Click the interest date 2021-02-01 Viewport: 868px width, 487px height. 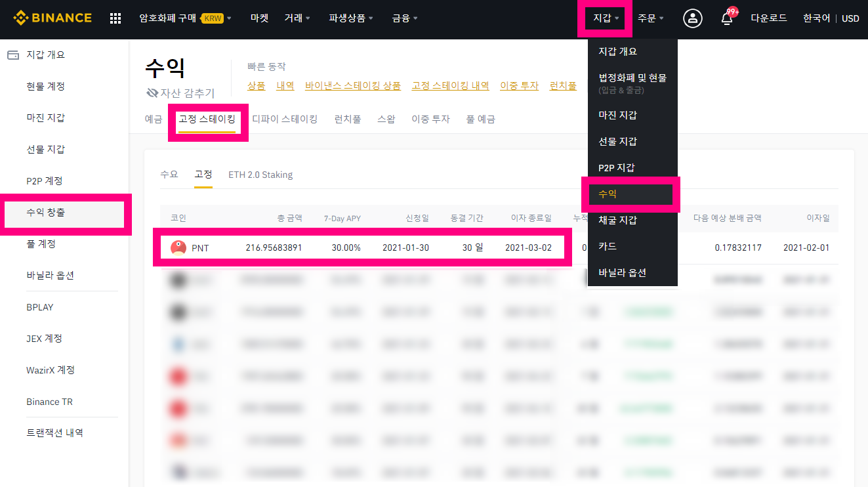(806, 248)
